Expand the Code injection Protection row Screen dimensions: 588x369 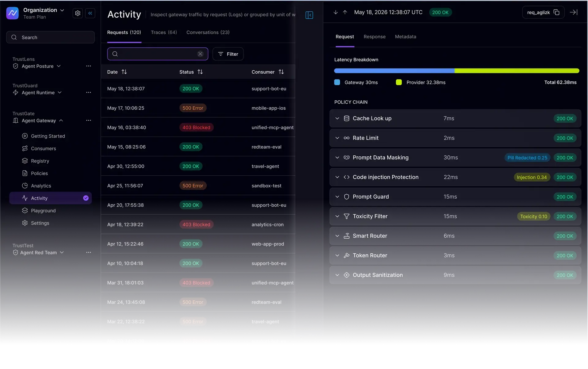pos(337,177)
